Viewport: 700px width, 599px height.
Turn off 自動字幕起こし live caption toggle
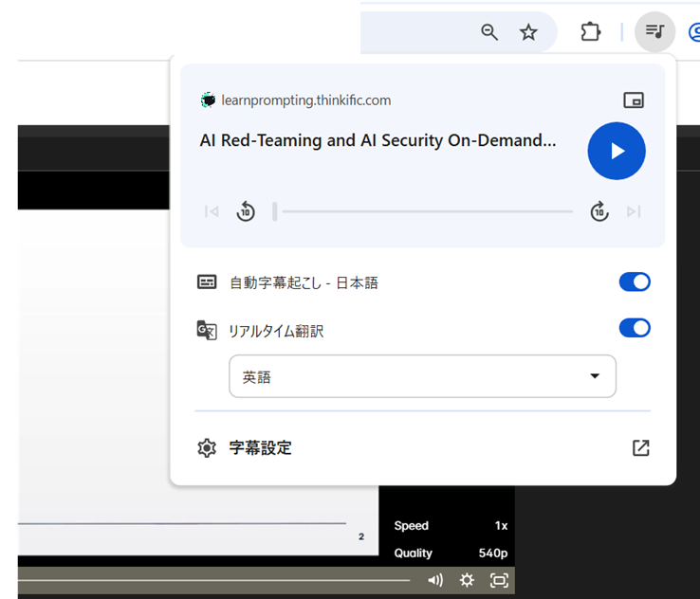point(635,281)
